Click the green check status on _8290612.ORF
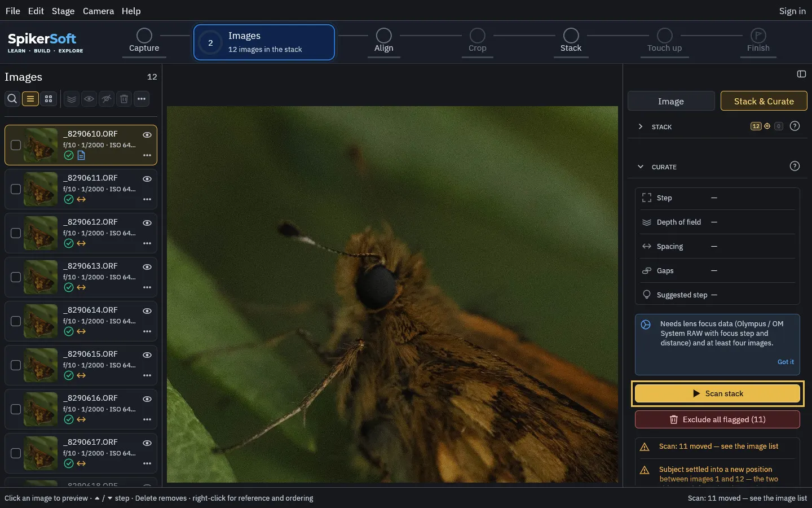This screenshot has width=812, height=508. pos(69,243)
